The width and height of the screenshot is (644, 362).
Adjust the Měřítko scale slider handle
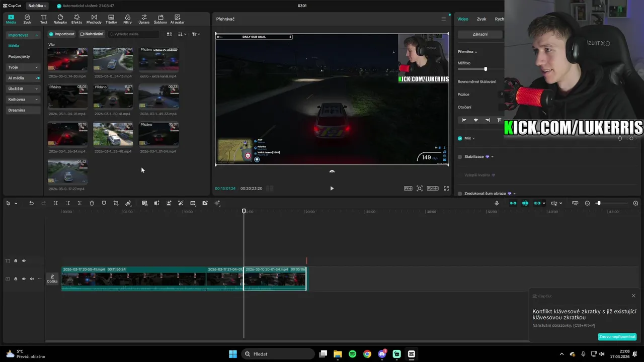click(x=486, y=69)
